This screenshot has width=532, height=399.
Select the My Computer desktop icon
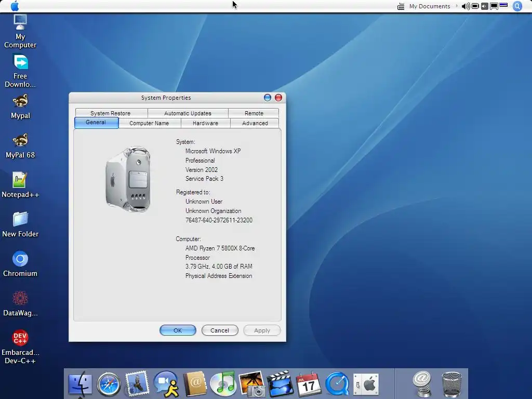(x=20, y=31)
